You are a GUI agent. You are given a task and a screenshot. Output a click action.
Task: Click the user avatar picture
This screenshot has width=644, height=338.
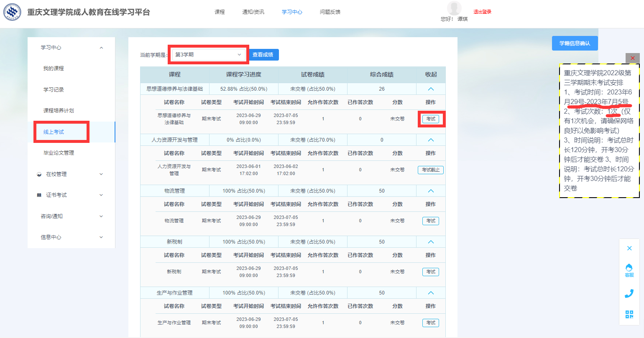point(454,8)
